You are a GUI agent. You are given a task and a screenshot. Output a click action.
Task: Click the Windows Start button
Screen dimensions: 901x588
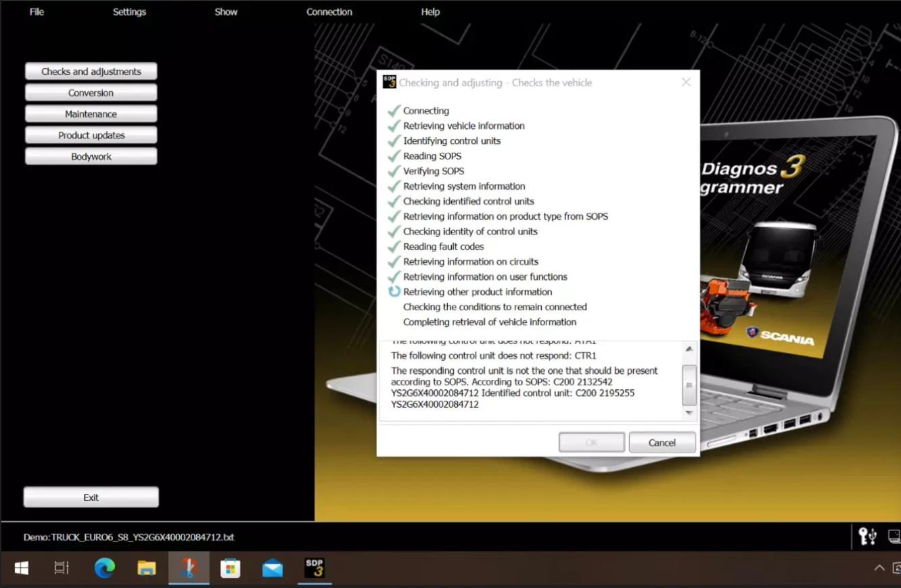pos(22,568)
